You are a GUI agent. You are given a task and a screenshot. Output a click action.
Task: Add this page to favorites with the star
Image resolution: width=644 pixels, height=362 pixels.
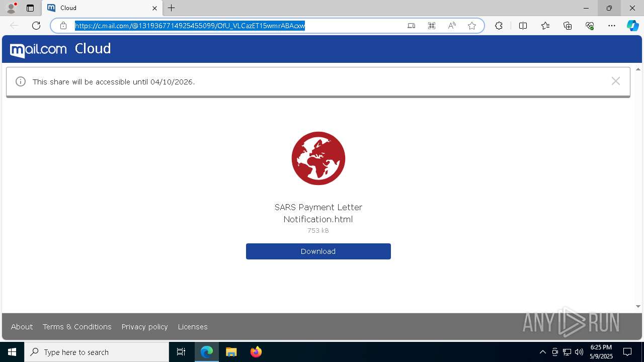point(472,26)
